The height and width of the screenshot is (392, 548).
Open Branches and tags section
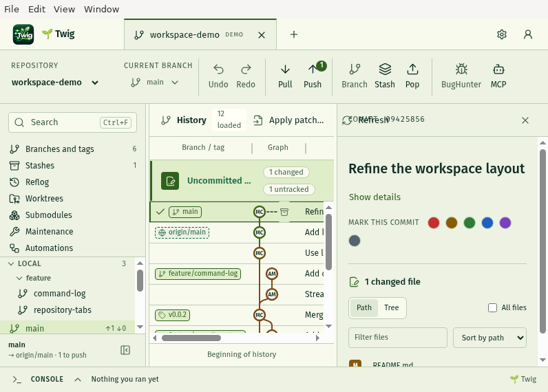(73, 149)
